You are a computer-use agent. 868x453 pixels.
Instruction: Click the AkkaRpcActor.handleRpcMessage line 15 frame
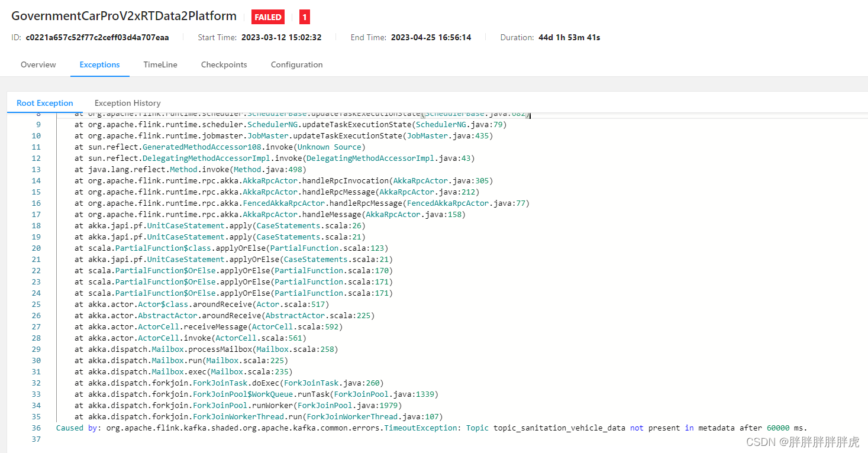277,192
